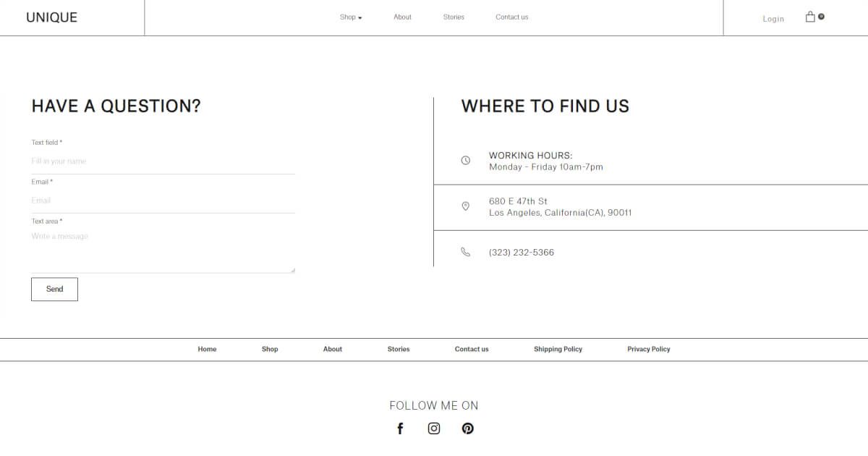Click the UNIQUE site logo
868x456 pixels.
pos(51,17)
